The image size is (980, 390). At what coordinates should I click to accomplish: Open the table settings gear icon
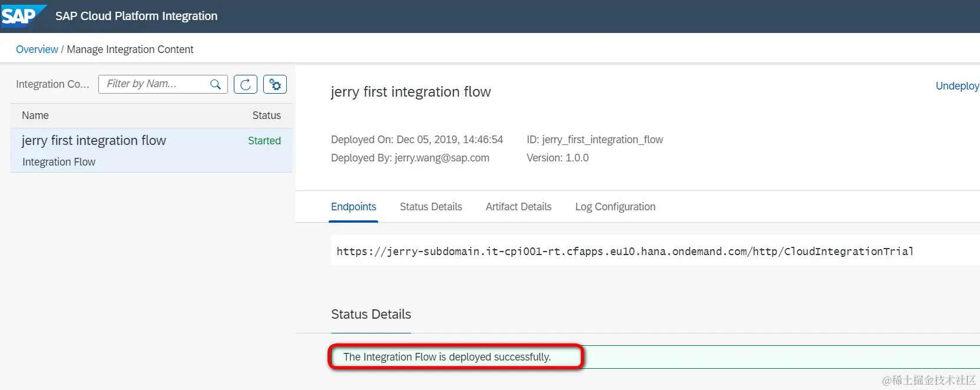tap(275, 84)
